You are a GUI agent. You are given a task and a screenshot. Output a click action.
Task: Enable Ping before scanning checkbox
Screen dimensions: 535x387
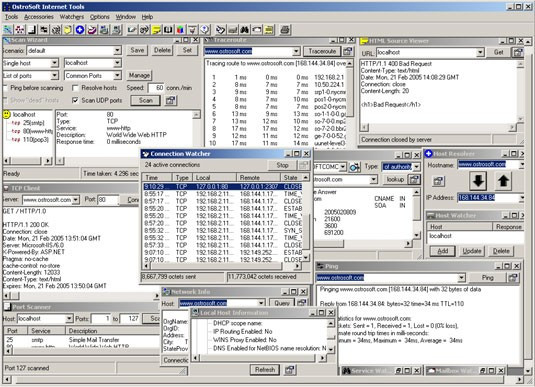(x=5, y=88)
